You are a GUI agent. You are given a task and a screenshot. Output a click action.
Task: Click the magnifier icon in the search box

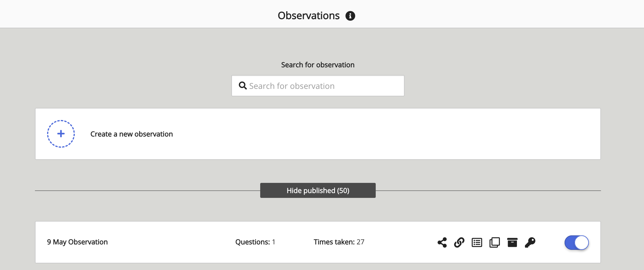click(243, 85)
